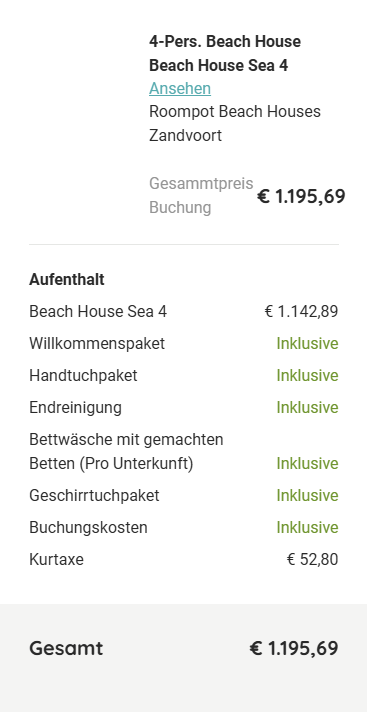This screenshot has width=367, height=712.
Task: Click the € 1.142,89 stay amount
Action: tap(301, 312)
